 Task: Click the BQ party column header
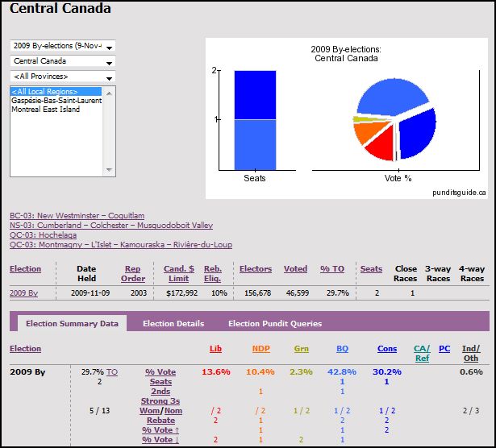pos(342,349)
